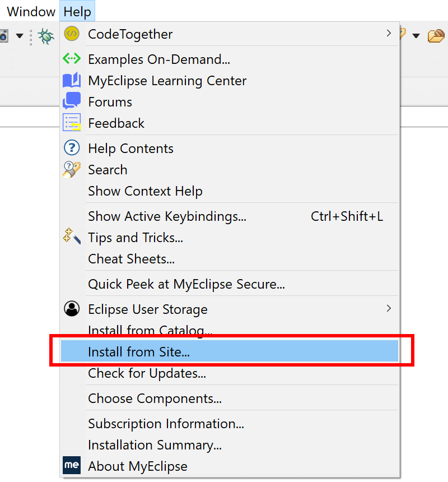
Task: Click the CodeTogether yellow icon
Action: coord(72,34)
